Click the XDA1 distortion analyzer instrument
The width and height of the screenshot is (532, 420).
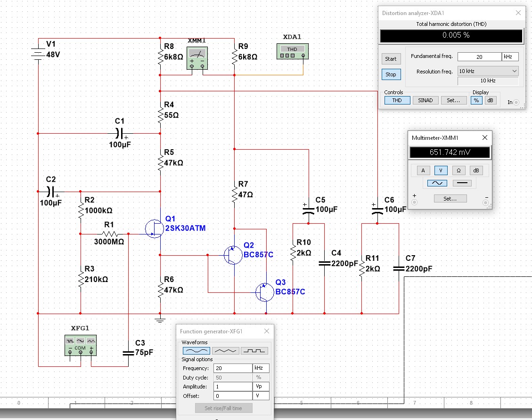(292, 51)
